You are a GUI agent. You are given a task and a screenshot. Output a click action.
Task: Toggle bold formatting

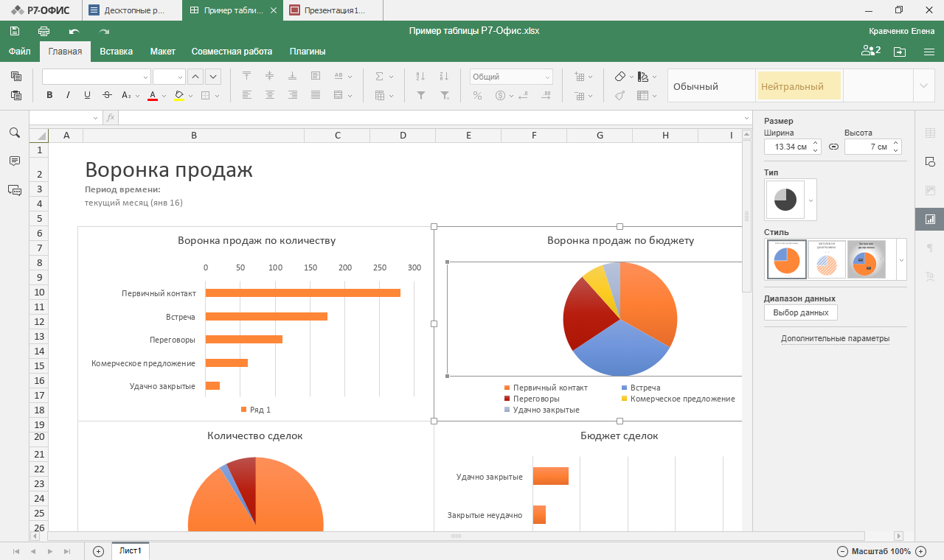(x=49, y=95)
